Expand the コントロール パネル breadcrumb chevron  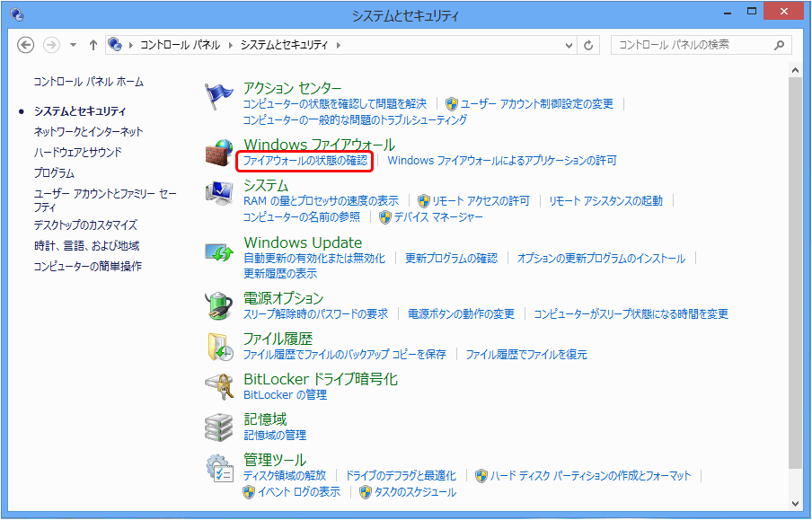point(232,45)
